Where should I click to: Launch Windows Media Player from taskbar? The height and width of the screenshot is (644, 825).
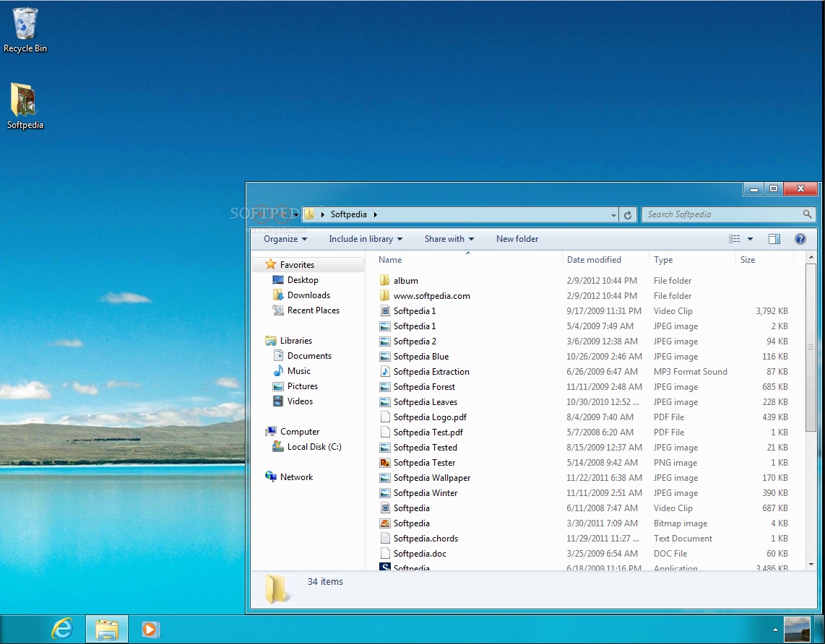150,629
